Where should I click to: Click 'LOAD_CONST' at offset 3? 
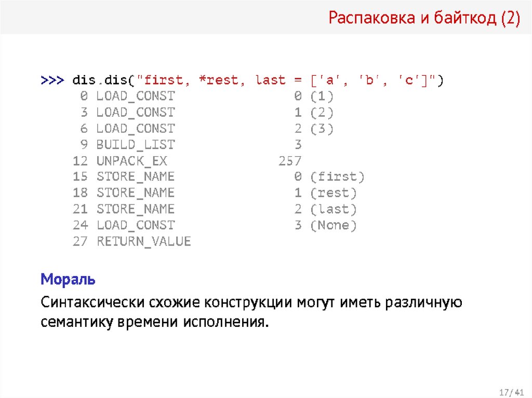click(x=136, y=113)
